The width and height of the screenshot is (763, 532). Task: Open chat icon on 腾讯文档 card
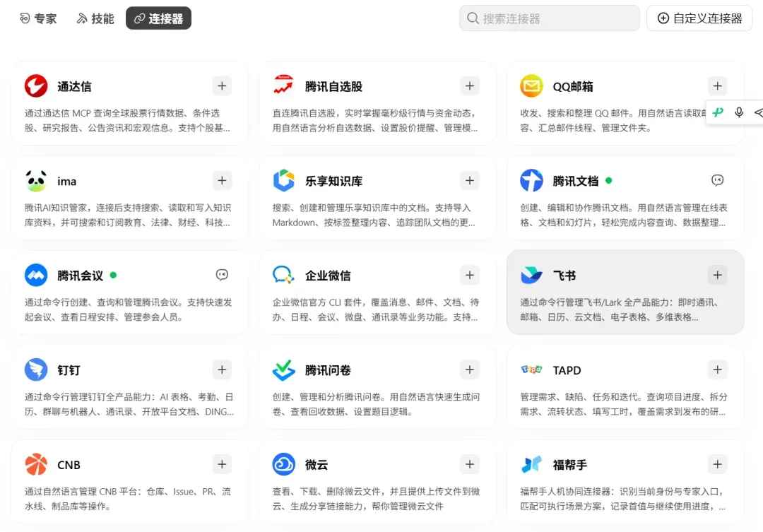[717, 181]
